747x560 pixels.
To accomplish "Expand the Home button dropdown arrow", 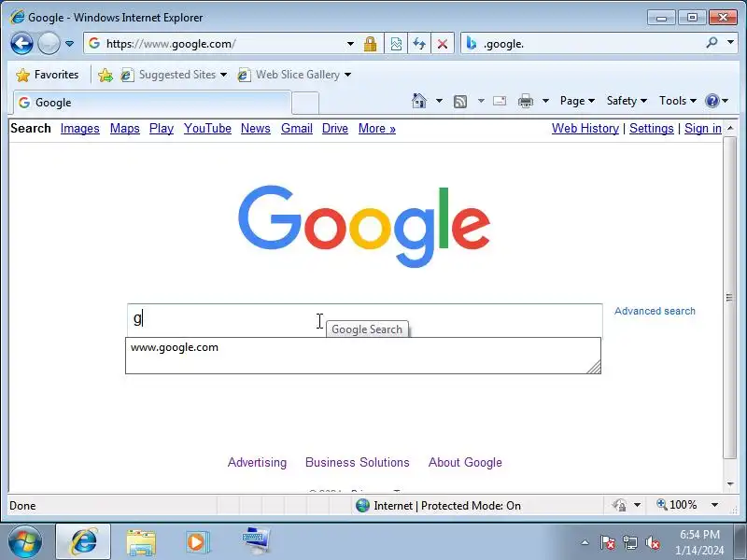I will (x=439, y=101).
